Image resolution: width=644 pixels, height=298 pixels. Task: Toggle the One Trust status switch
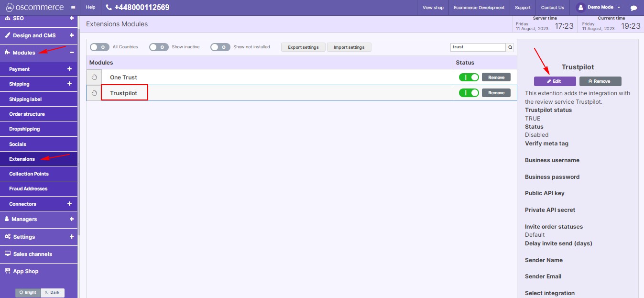(x=469, y=77)
